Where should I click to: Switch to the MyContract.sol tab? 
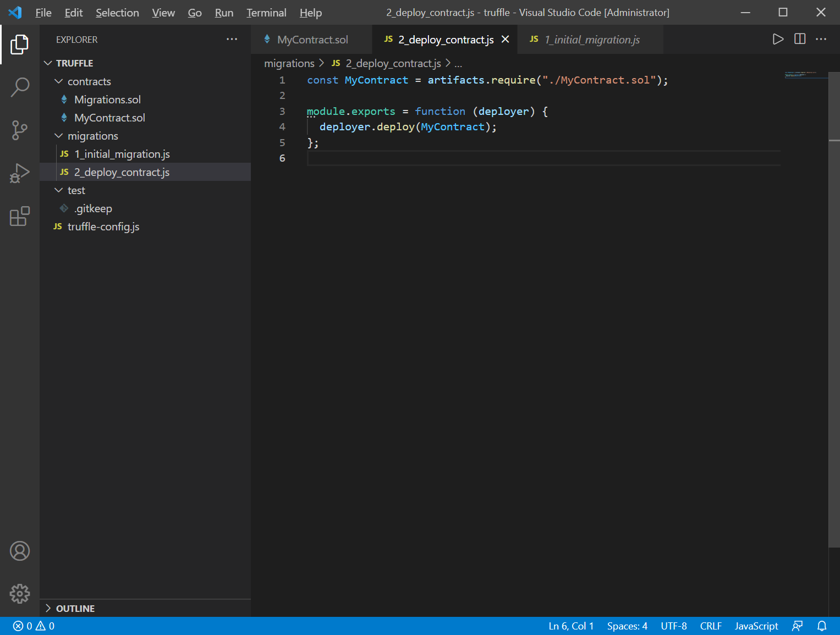tap(311, 40)
